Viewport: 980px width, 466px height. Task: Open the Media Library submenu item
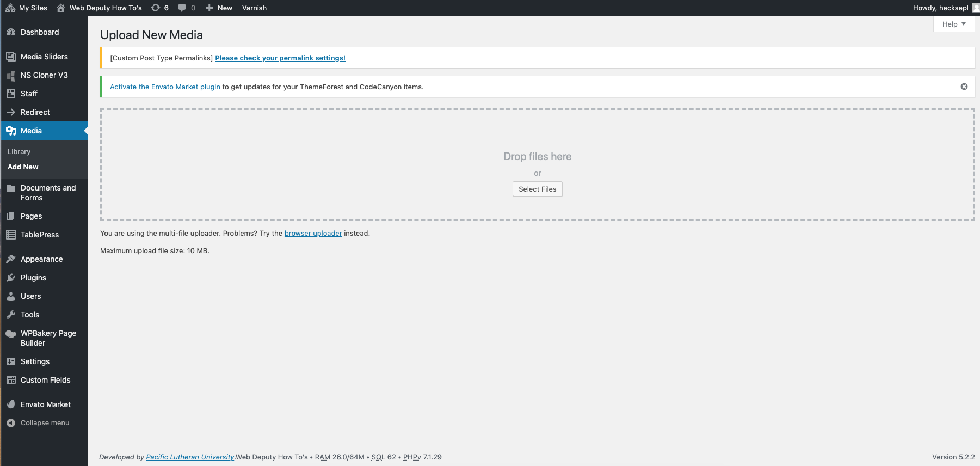click(19, 152)
